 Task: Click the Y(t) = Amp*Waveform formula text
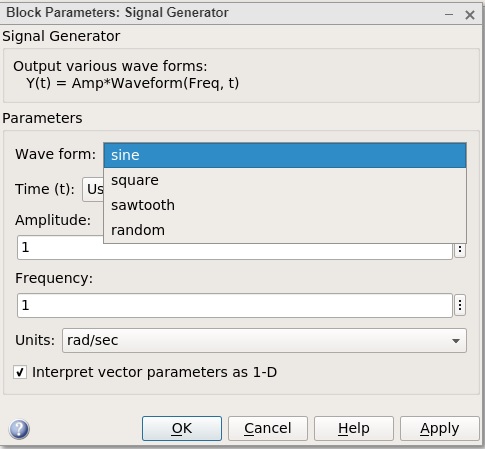pyautogui.click(x=133, y=83)
